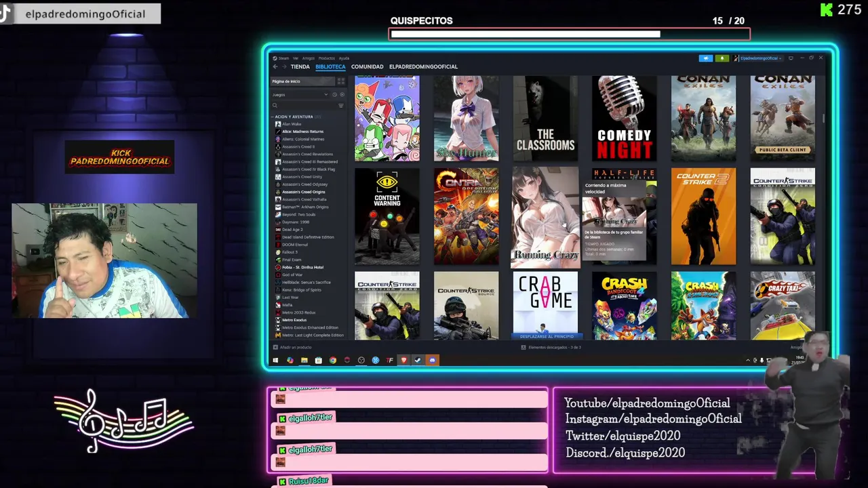Click the blue announcements megaphone button
The width and height of the screenshot is (868, 488).
(706, 58)
